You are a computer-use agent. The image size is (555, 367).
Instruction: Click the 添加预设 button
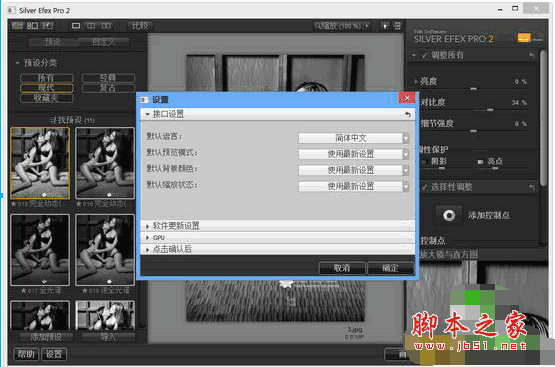pos(46,337)
